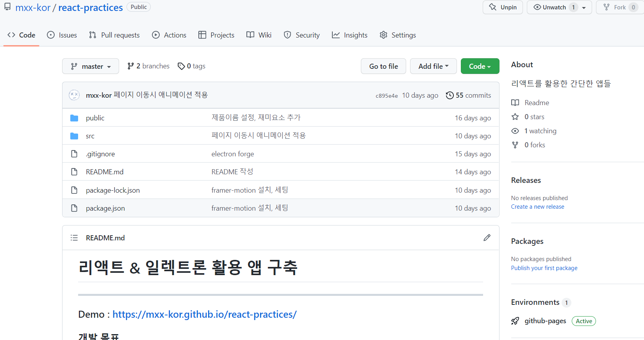Edit README with the pencil icon
644x340 pixels.
487,238
